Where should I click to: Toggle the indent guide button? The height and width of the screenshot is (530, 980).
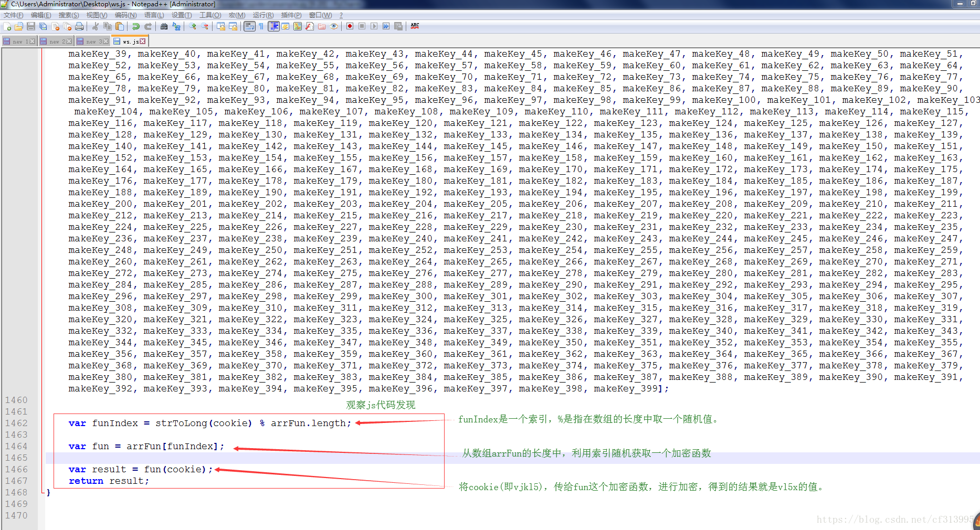(x=273, y=26)
